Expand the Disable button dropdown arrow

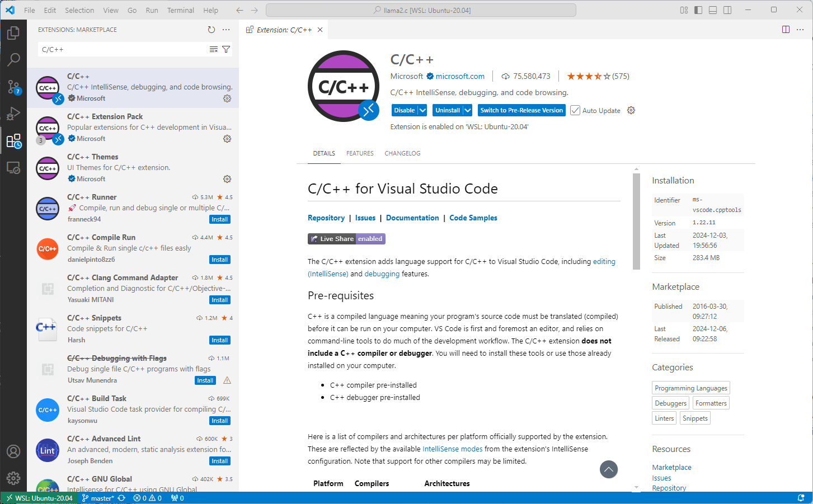(422, 110)
